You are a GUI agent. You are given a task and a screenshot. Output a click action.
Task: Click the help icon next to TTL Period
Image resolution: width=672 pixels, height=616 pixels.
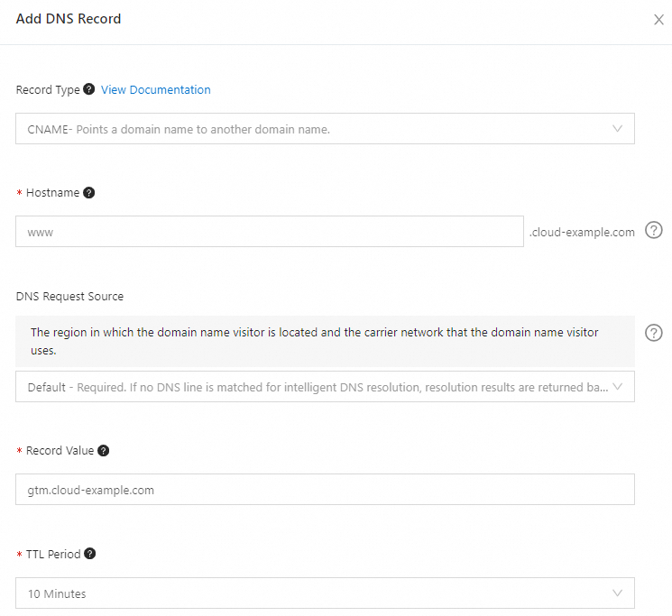pos(90,555)
